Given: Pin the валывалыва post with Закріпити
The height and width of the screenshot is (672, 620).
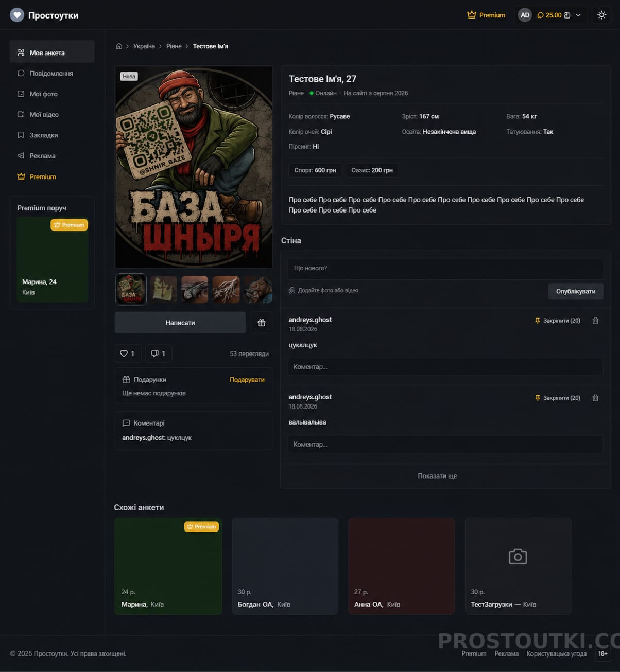Looking at the screenshot, I should pos(558,398).
